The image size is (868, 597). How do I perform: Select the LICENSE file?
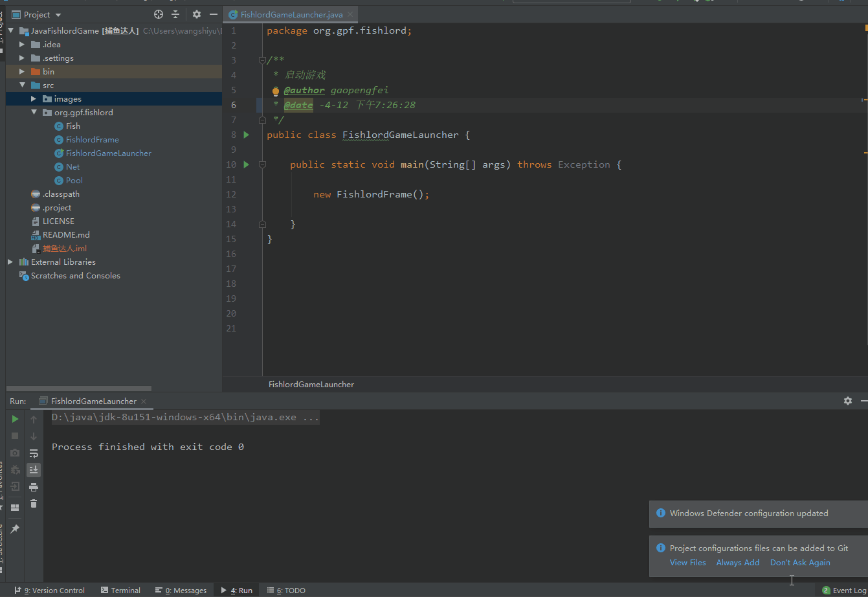[58, 221]
